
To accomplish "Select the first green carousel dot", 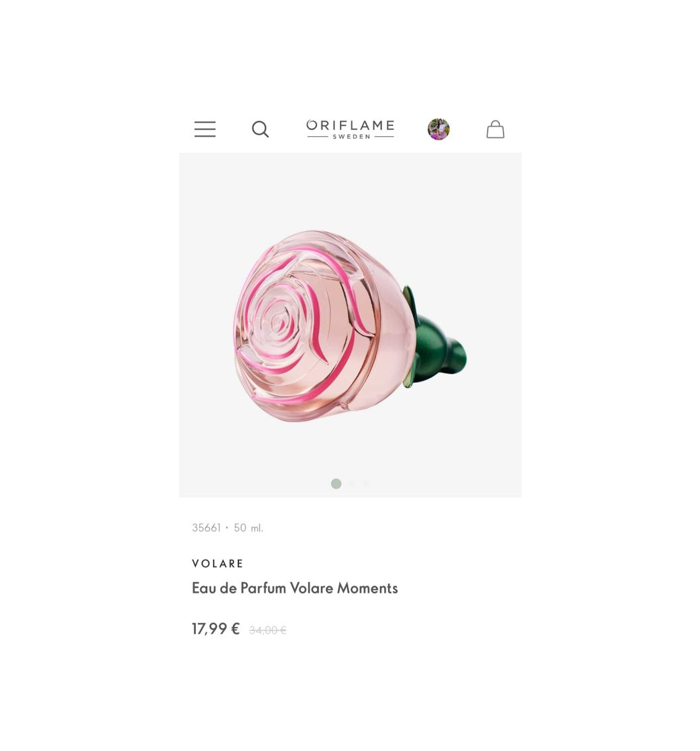I will coord(336,483).
